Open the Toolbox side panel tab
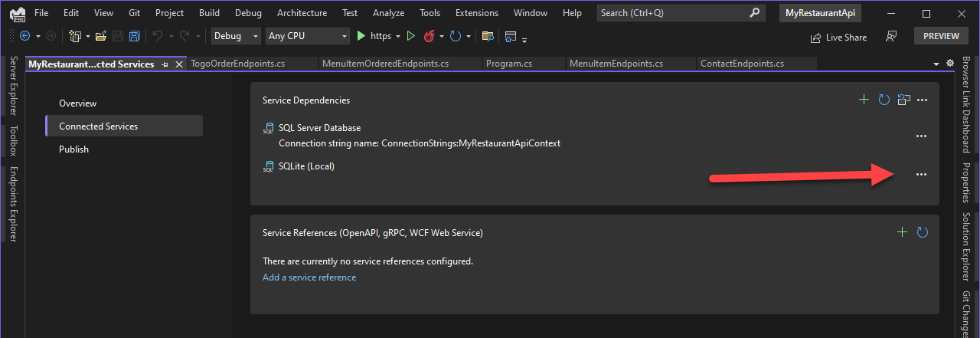980x338 pixels. point(13,140)
